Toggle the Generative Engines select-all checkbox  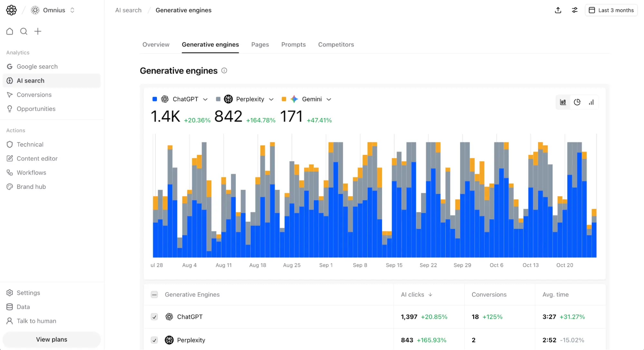(154, 295)
